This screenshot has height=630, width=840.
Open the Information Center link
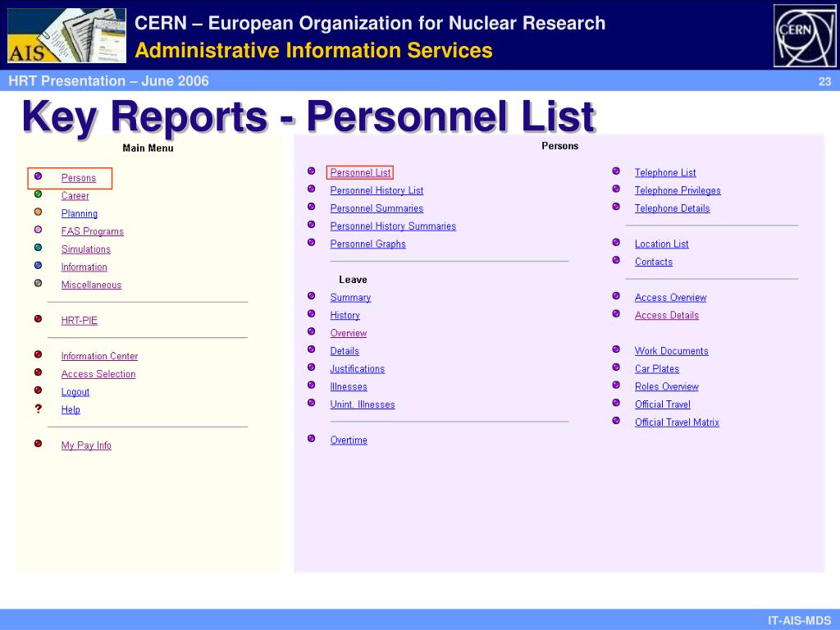point(99,356)
